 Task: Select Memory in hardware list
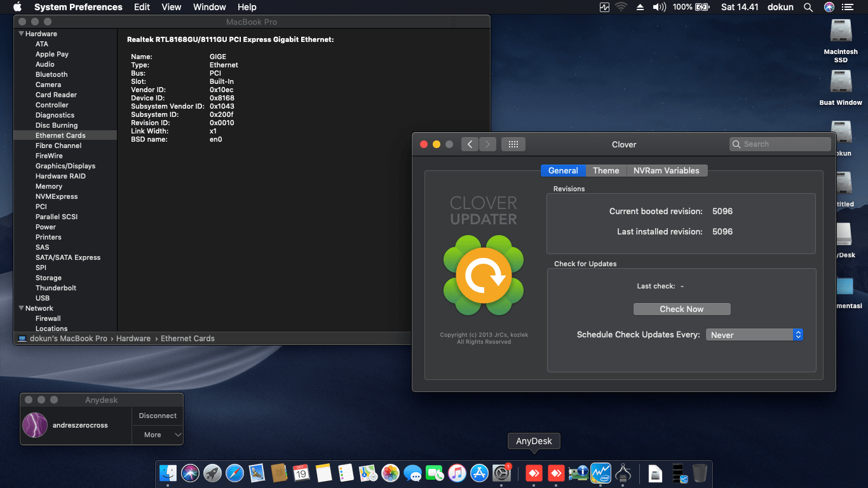[49, 186]
